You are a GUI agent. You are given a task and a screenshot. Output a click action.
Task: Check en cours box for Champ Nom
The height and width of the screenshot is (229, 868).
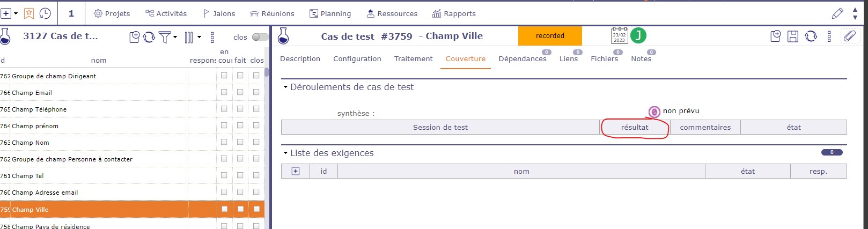tap(224, 142)
